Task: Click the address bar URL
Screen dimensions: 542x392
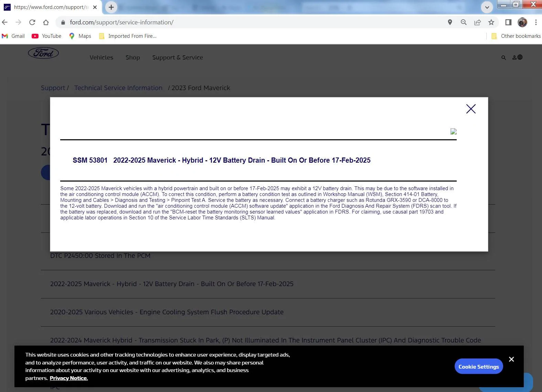Action: 122,22
